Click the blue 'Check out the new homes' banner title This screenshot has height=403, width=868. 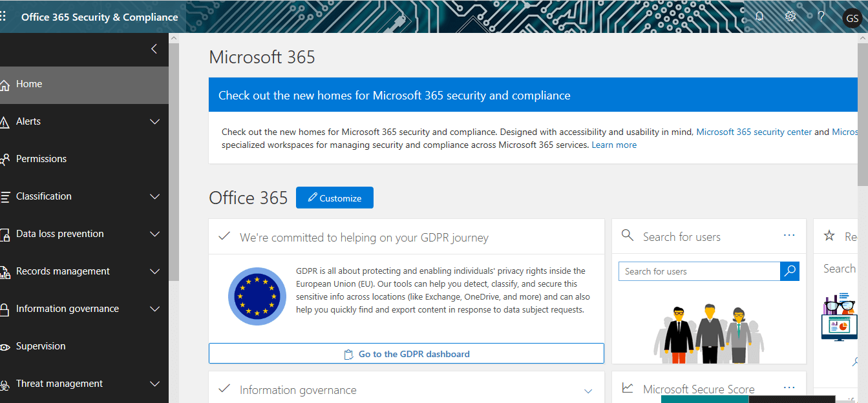point(394,96)
